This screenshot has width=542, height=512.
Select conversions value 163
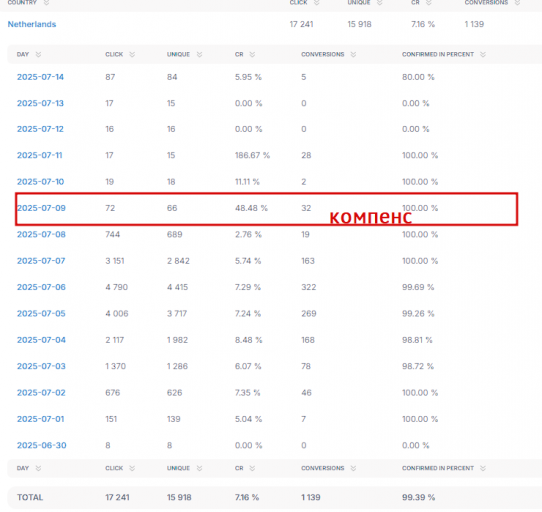(308, 261)
